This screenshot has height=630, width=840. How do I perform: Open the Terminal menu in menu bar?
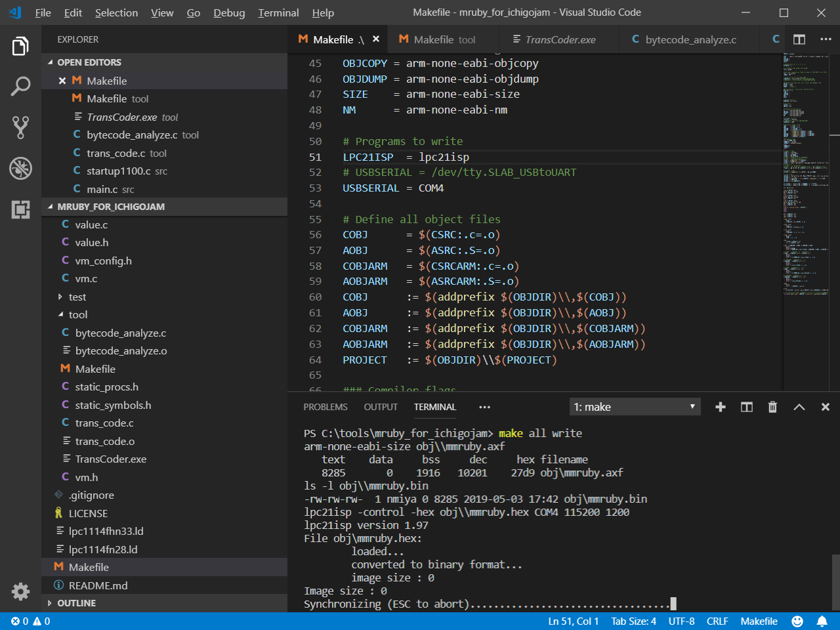coord(278,12)
